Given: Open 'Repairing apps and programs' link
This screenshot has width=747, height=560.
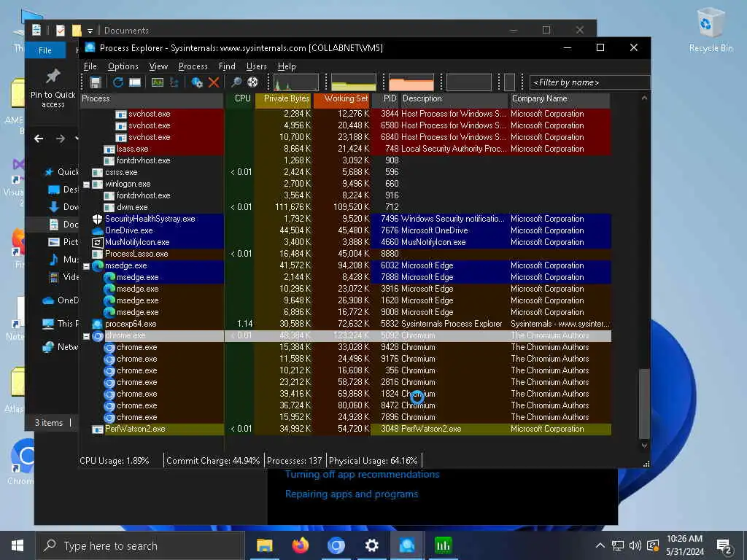Looking at the screenshot, I should point(352,494).
